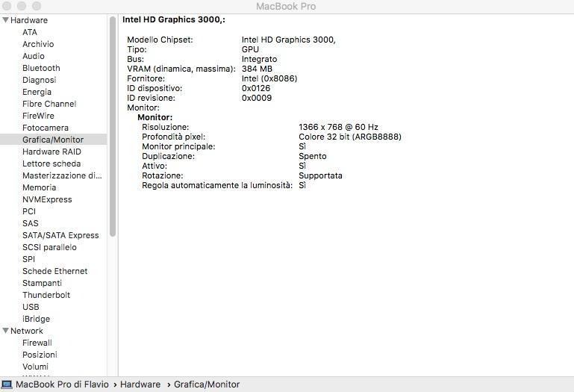Open the NVMExpress entry

[x=47, y=199]
